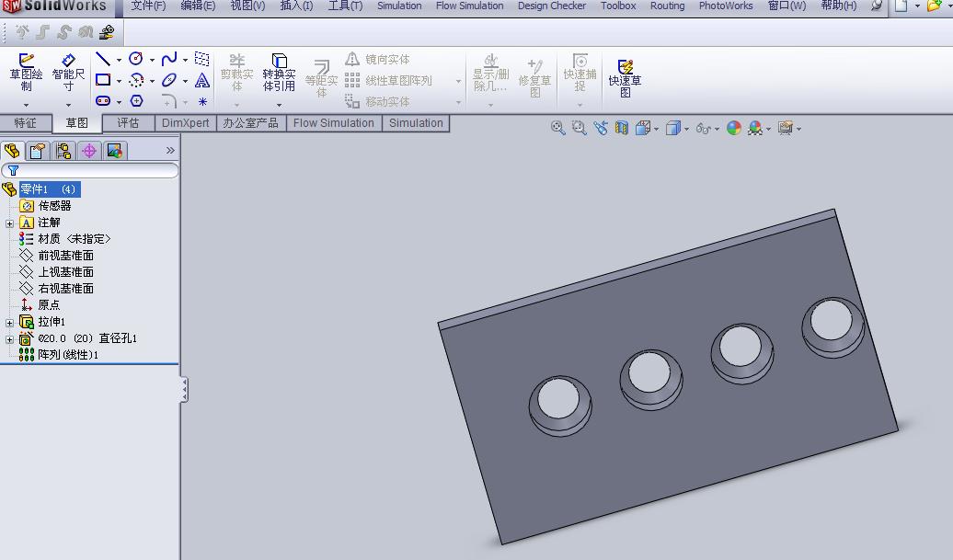Switch to the DimXpert tab
The image size is (953, 560).
click(x=186, y=122)
